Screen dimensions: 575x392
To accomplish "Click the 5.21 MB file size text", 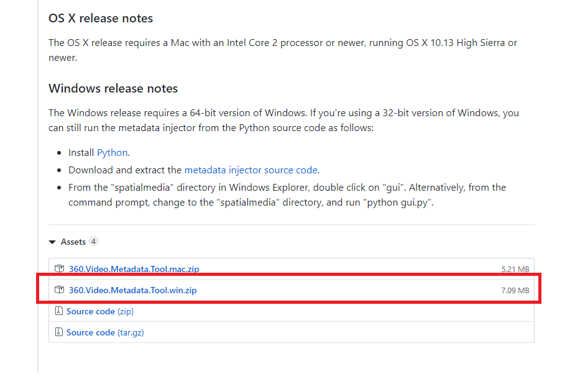I will 515,270.
